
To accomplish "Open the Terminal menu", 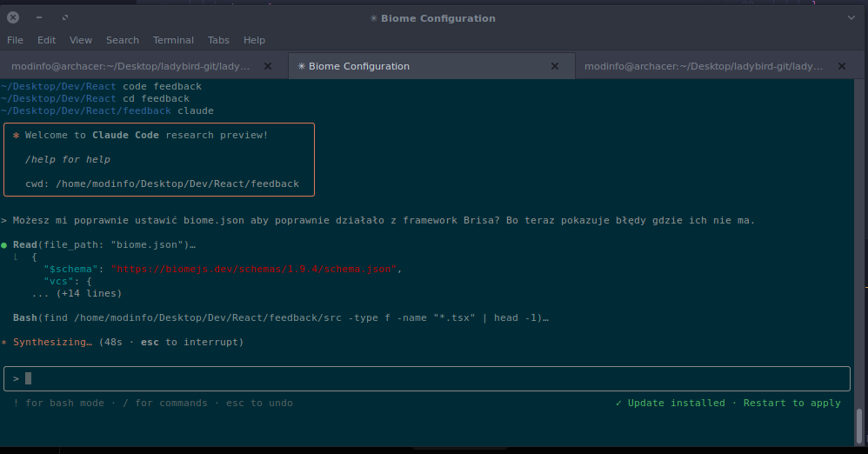I will (173, 40).
